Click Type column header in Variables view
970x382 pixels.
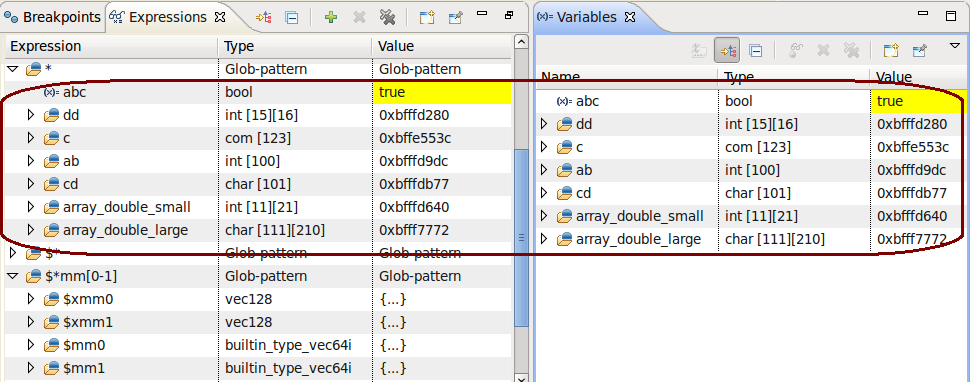click(794, 77)
